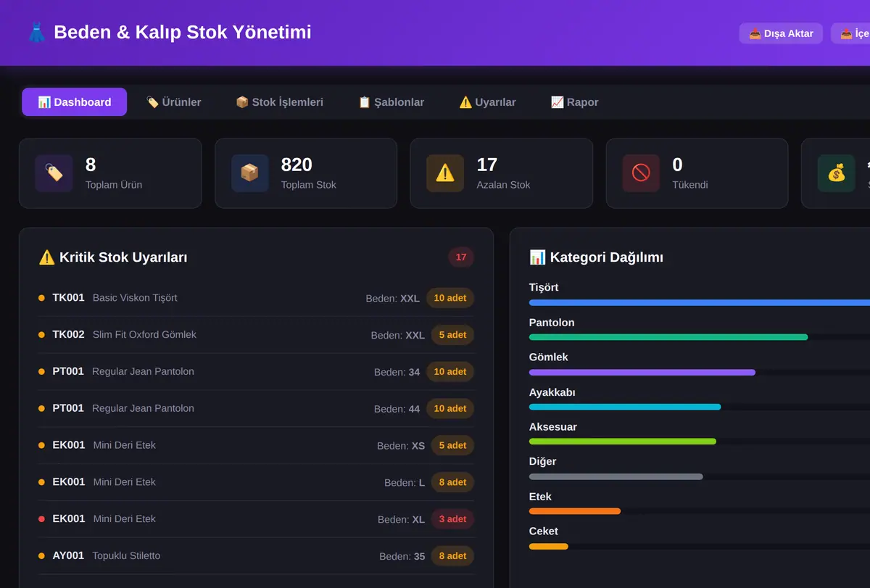Click the Diğer gray category bar

point(616,476)
